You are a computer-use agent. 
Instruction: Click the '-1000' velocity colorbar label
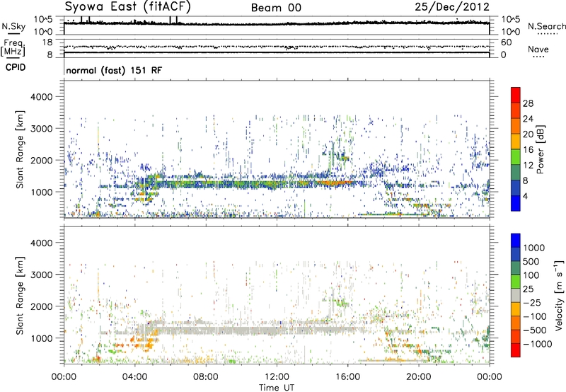(538, 344)
